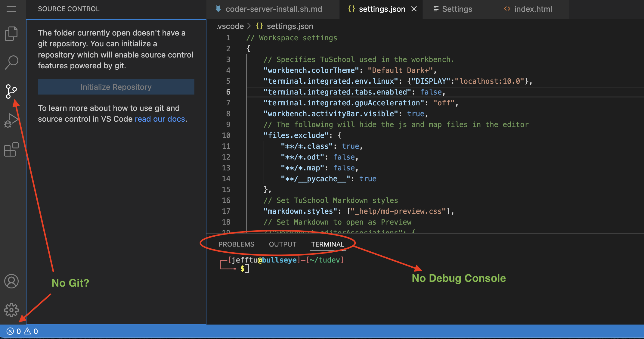Switch to the OUTPUT panel tab
The image size is (644, 339).
tap(283, 244)
